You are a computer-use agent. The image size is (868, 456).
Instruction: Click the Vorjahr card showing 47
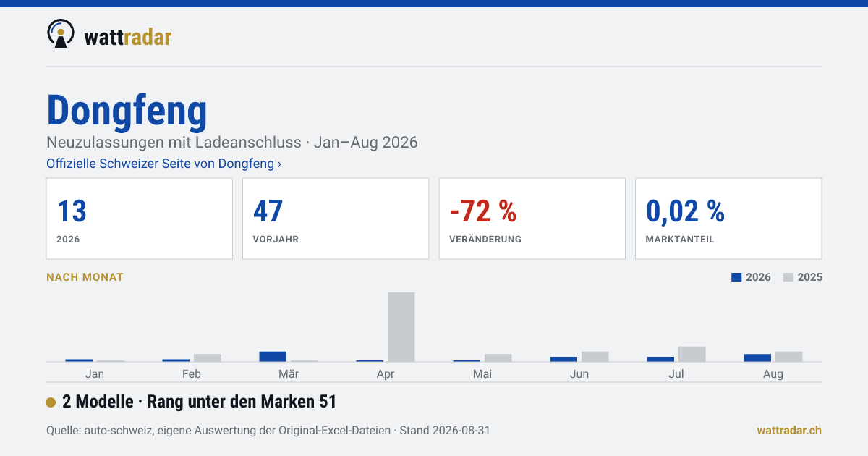336,219
